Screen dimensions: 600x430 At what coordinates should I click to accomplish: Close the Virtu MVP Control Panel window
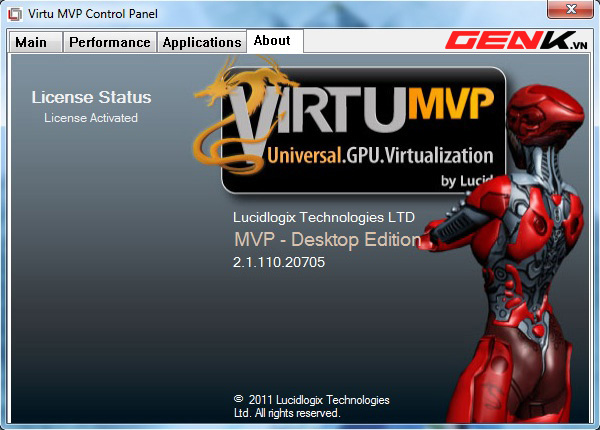pyautogui.click(x=570, y=9)
